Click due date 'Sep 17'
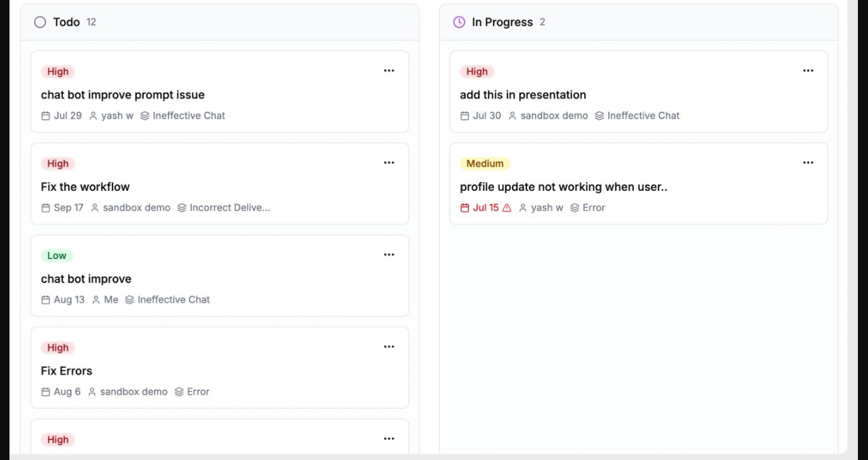This screenshot has height=460, width=868. [69, 208]
